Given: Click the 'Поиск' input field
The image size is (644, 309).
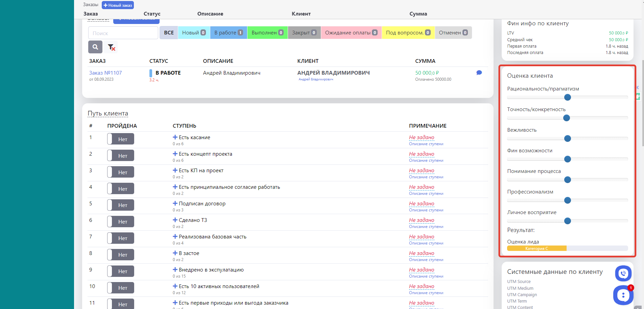Looking at the screenshot, I should tap(123, 33).
